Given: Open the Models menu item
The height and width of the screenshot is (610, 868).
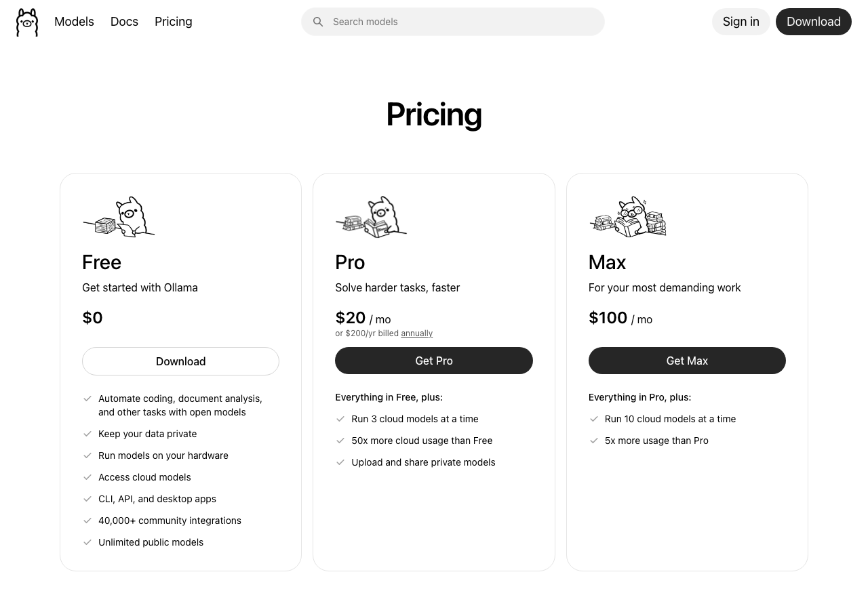Looking at the screenshot, I should coord(74,22).
